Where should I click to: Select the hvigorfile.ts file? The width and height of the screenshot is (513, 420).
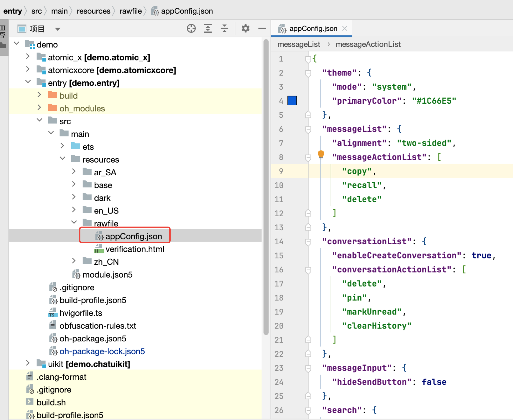(81, 313)
